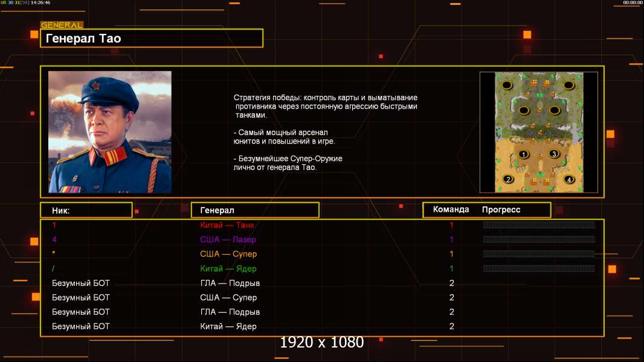The height and width of the screenshot is (362, 644).
Task: Click the orange player's loading progress bar
Action: tap(539, 254)
